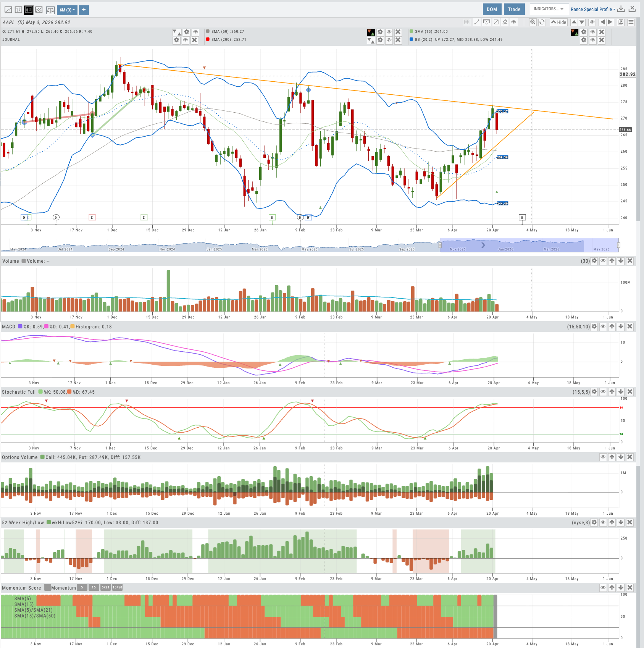Select the 5/21 Momentum Score tab
Image resolution: width=644 pixels, height=648 pixels.
(105, 587)
